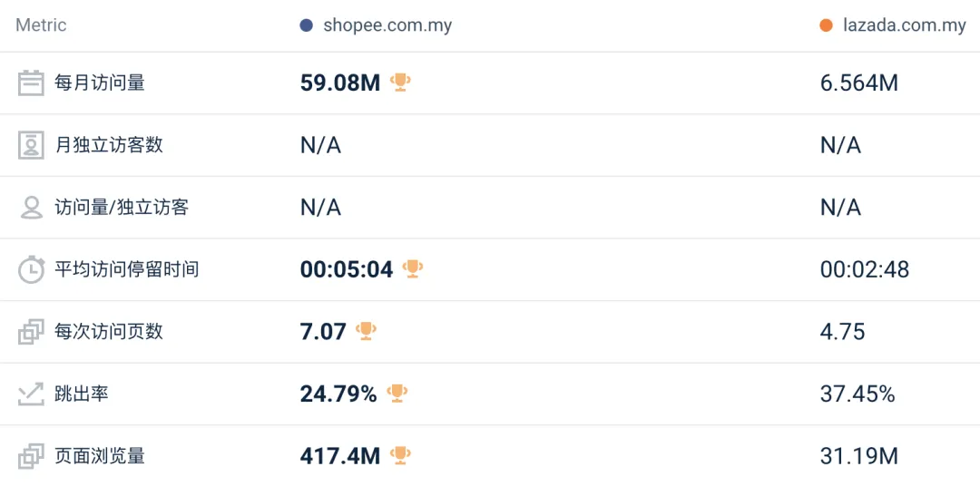Click the bounce arrow icon beside 跳出率
The width and height of the screenshot is (980, 486).
pyautogui.click(x=32, y=394)
